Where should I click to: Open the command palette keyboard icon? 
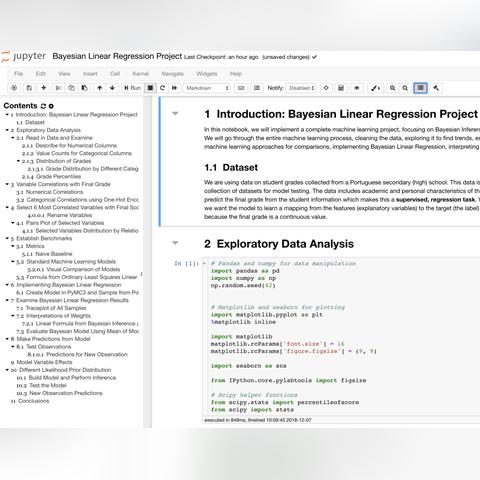[x=241, y=88]
